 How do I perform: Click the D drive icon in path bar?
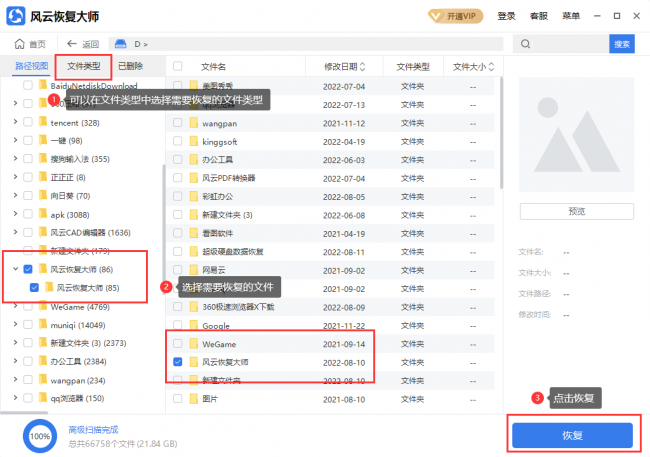pyautogui.click(x=121, y=44)
